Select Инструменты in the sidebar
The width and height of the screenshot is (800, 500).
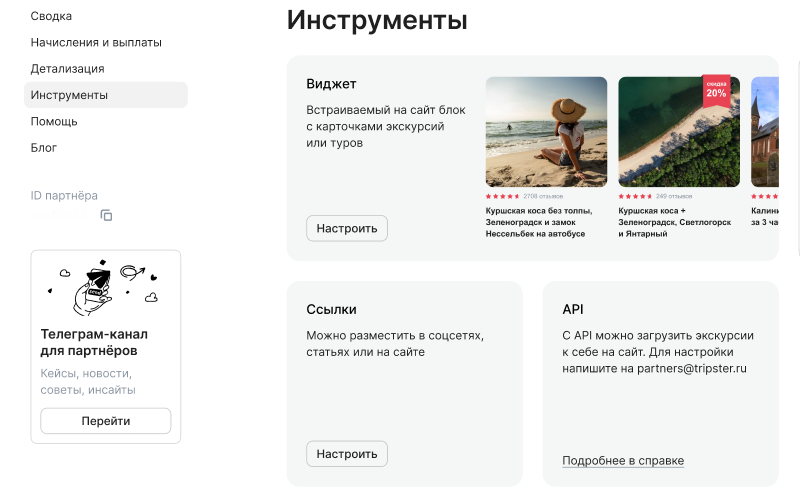coord(69,95)
